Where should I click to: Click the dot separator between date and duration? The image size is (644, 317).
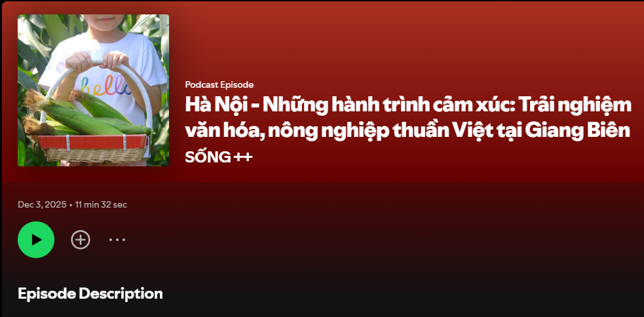[x=71, y=204]
